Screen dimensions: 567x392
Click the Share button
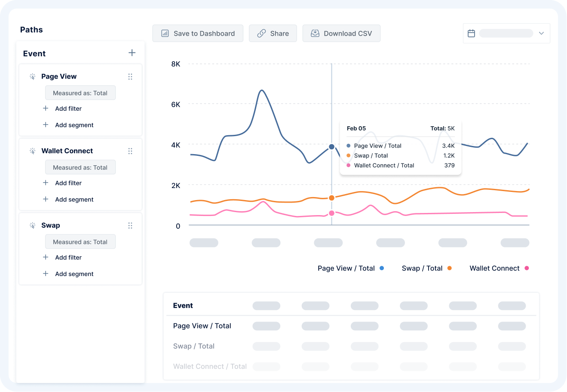pyautogui.click(x=273, y=33)
